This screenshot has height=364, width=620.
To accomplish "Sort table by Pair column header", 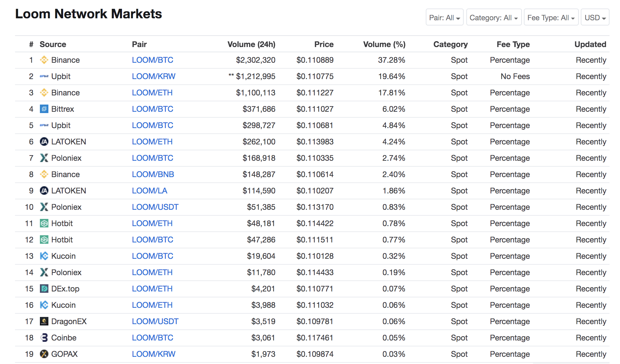I will click(x=139, y=44).
